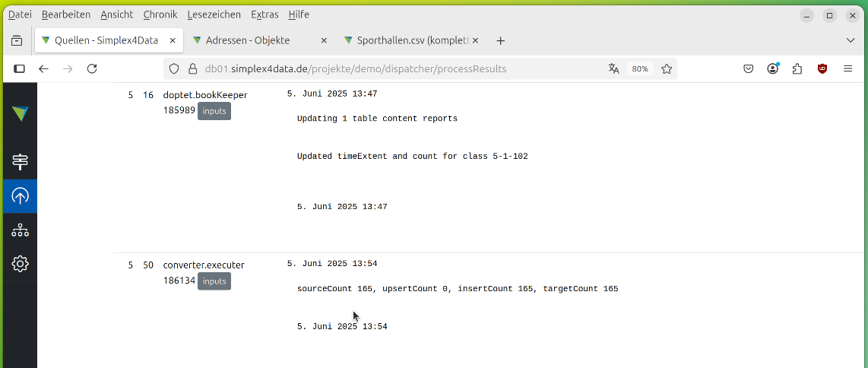Click the converter.executer process name
Viewport: 868px width, 368px height.
[x=204, y=265]
